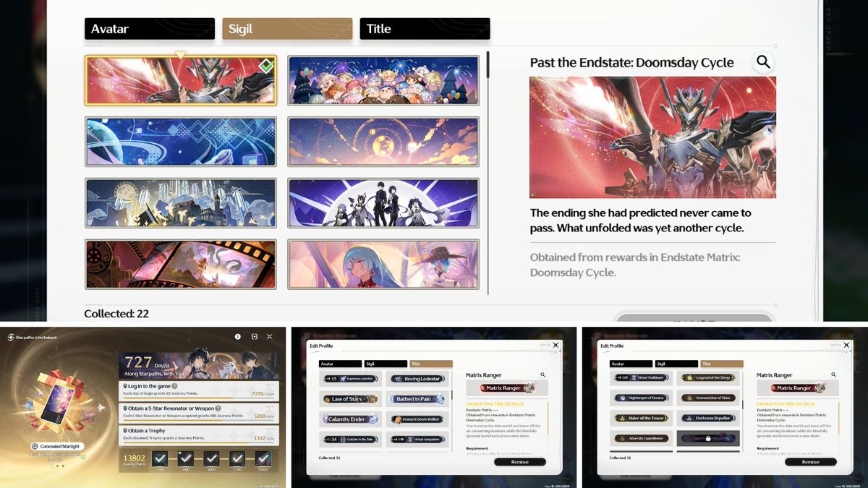Close the Edit Profile dialog listing Law of Stars
This screenshot has width=868, height=488.
(x=556, y=346)
